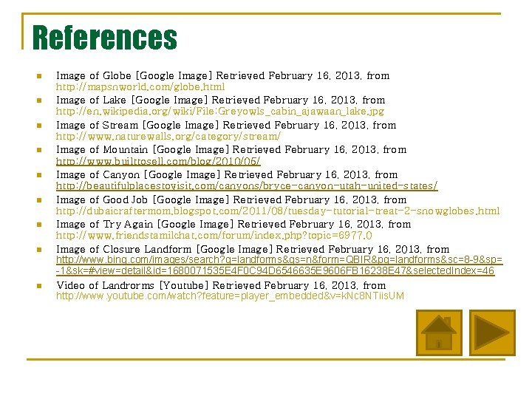Open the builttosell.com blog link

pos(158,161)
